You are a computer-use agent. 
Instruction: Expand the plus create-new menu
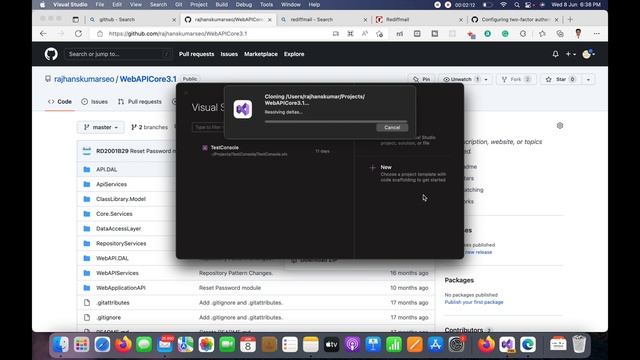(570, 54)
